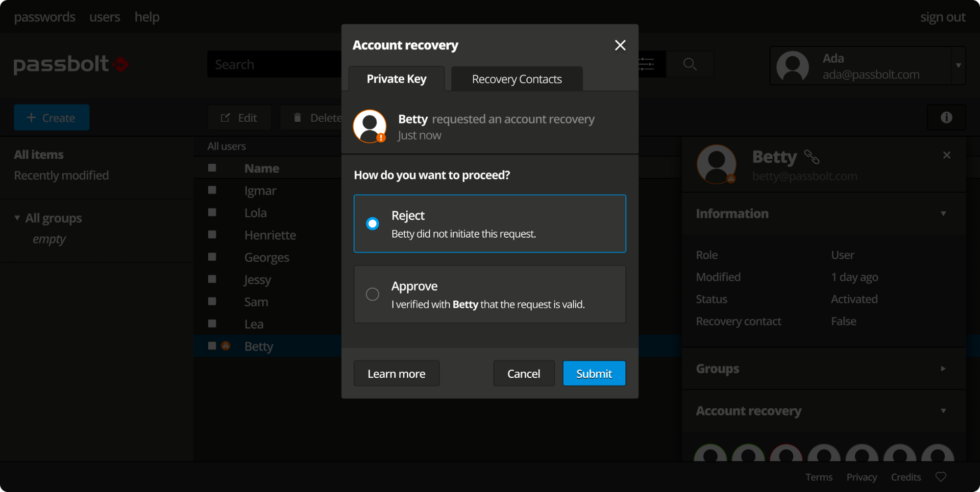This screenshot has height=492, width=980.
Task: Open the Terms link
Action: tap(819, 477)
